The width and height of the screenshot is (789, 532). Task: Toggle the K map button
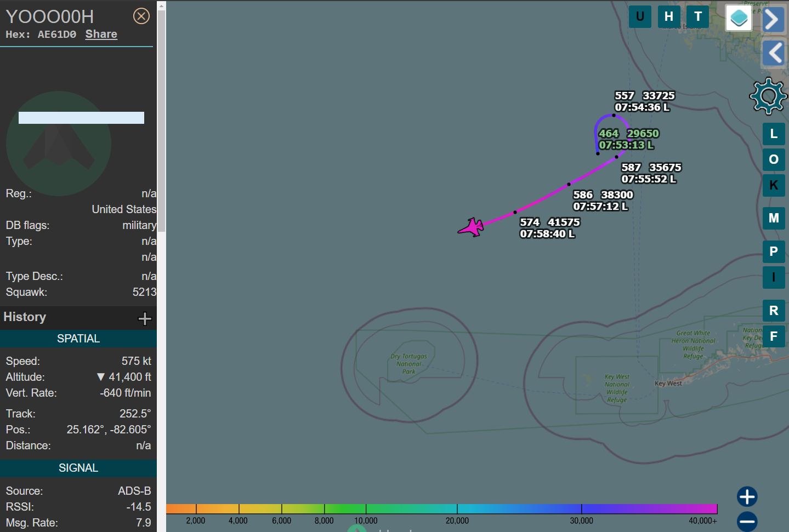pos(774,185)
